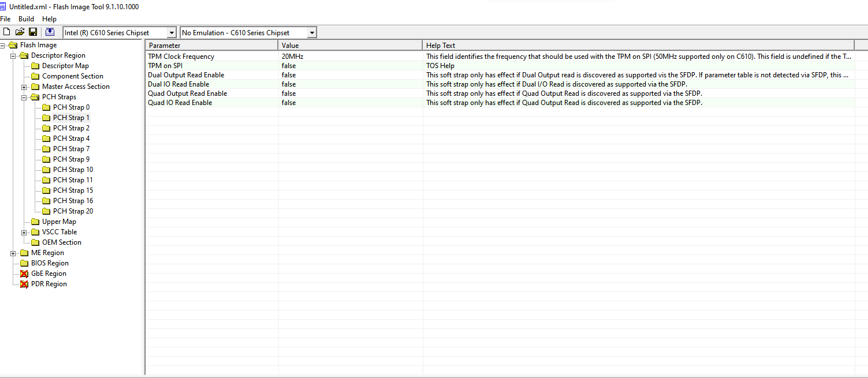
Task: Select the PDR Region label
Action: (x=49, y=284)
